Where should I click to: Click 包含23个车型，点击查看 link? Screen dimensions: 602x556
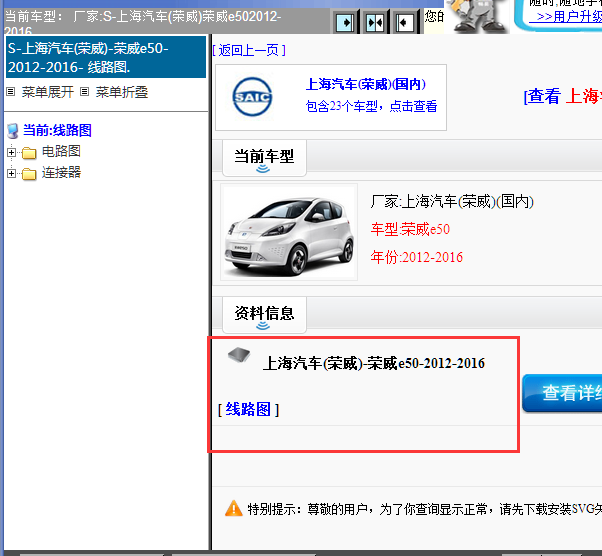coord(371,106)
